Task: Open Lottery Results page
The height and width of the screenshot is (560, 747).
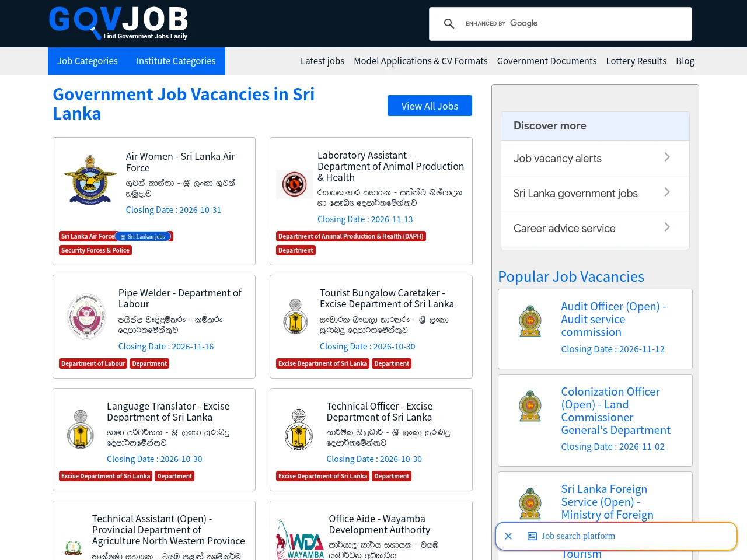Action: pyautogui.click(x=636, y=61)
